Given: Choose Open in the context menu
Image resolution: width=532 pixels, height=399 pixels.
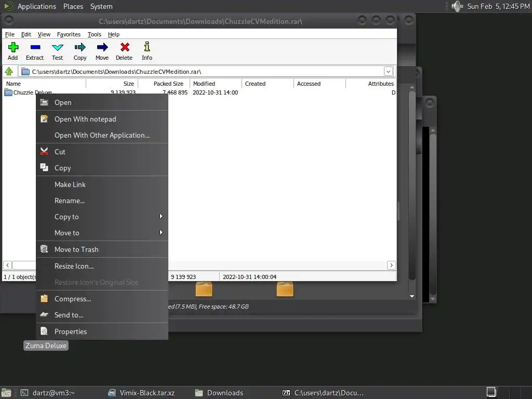Looking at the screenshot, I should click(x=102, y=102).
